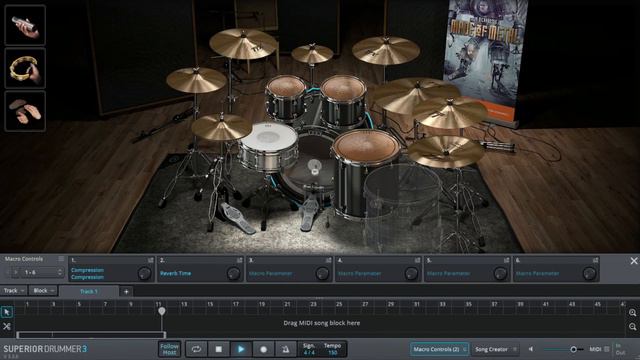Open settings icon of macro slot 3
Viewport: 640px width, 360px height.
tap(329, 260)
